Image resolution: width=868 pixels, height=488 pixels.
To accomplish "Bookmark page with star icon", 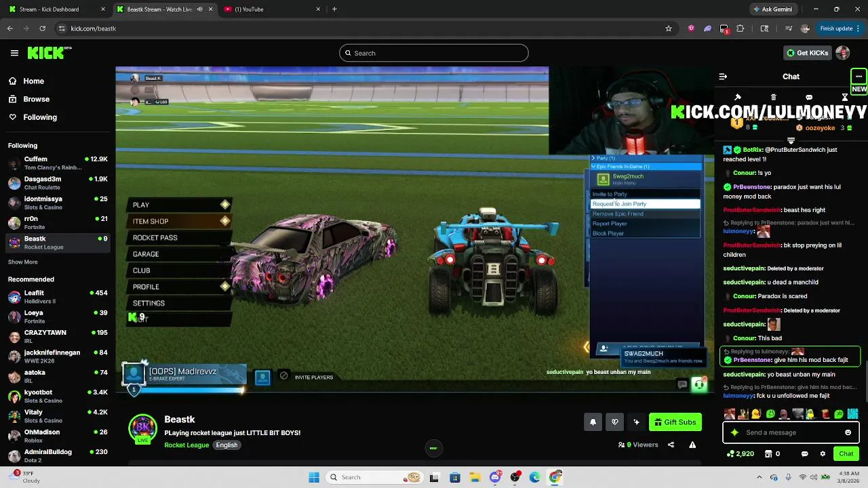I will (669, 28).
